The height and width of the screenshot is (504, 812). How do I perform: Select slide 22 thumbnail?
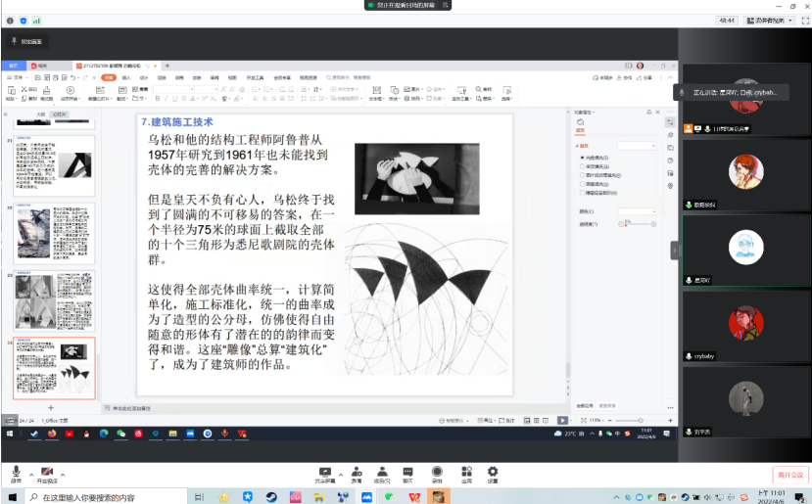pyautogui.click(x=54, y=233)
